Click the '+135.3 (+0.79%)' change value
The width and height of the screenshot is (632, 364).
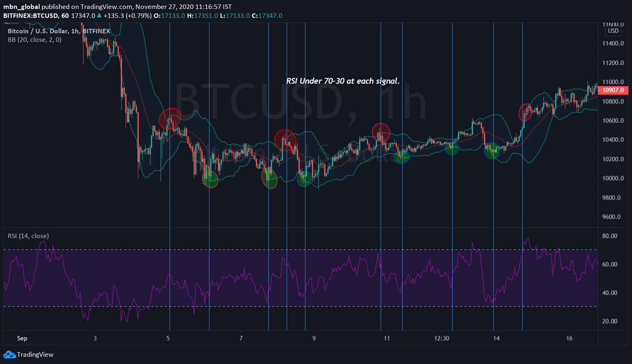coord(127,16)
